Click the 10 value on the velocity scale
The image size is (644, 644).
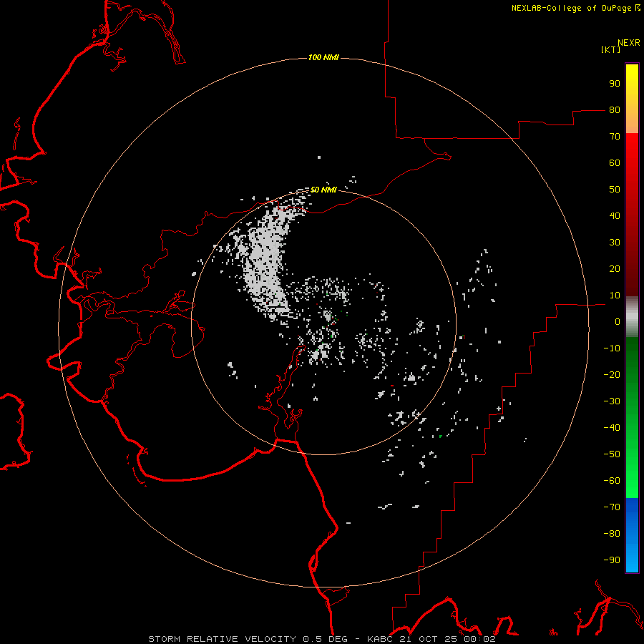coord(615,296)
